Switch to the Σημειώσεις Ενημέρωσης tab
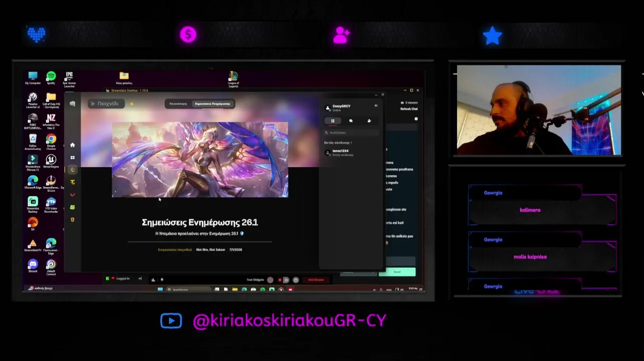Screen dimensions: 644x361 (x=212, y=104)
